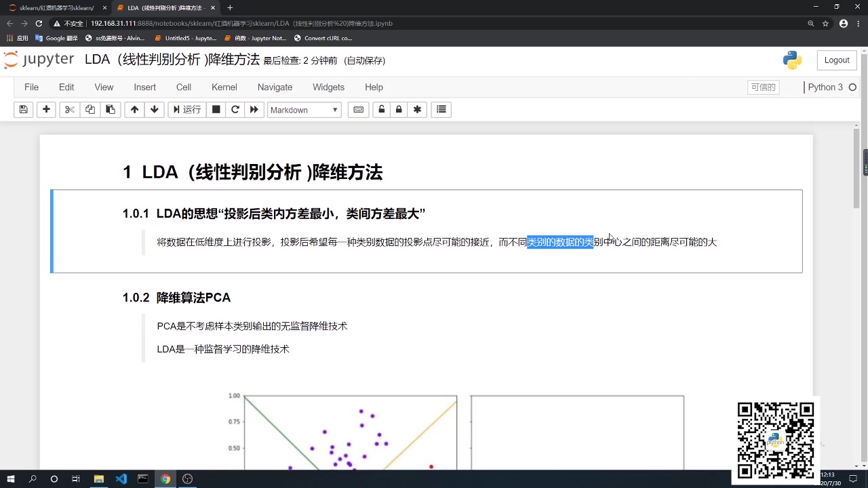Click the Logout button
The image size is (868, 488).
tap(837, 60)
